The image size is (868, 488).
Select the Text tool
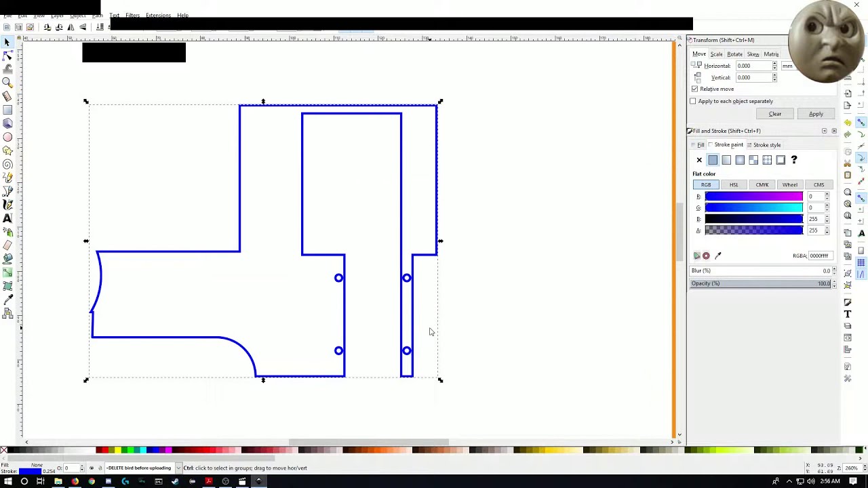pos(7,218)
